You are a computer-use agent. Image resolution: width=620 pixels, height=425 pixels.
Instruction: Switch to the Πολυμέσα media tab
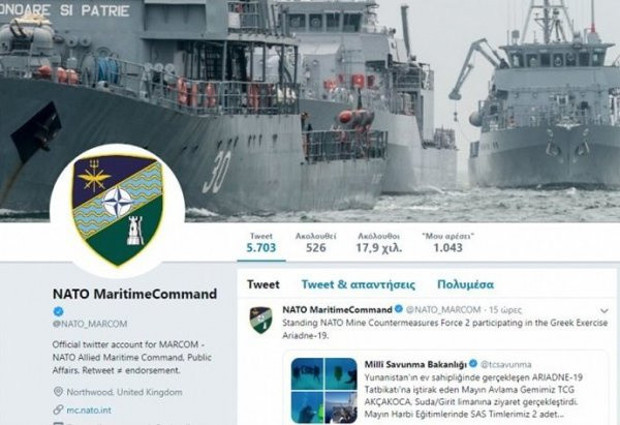465,284
